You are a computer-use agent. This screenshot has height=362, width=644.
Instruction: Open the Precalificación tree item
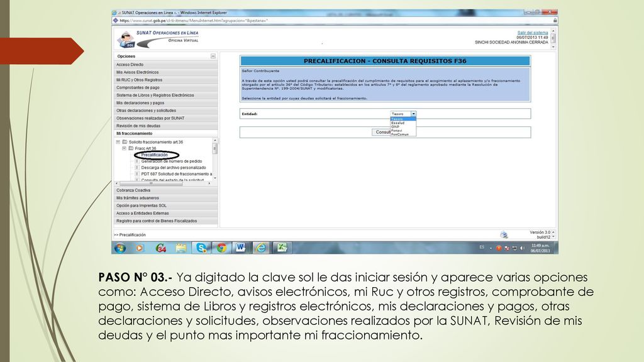click(155, 155)
